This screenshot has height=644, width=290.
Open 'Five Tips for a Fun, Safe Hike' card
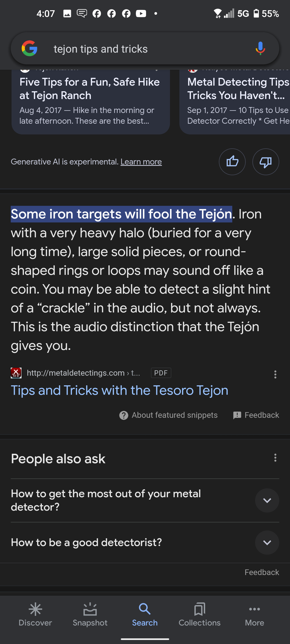point(91,102)
